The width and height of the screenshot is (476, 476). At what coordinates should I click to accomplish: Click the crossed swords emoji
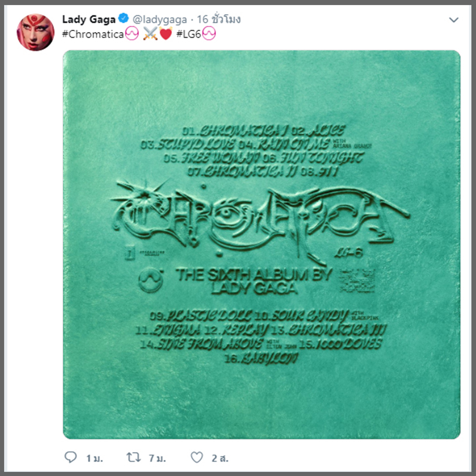150,34
